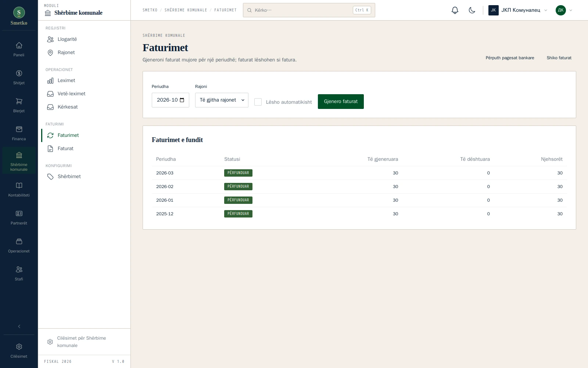Click the 2026-03 period cell
This screenshot has height=368, width=588.
(165, 173)
